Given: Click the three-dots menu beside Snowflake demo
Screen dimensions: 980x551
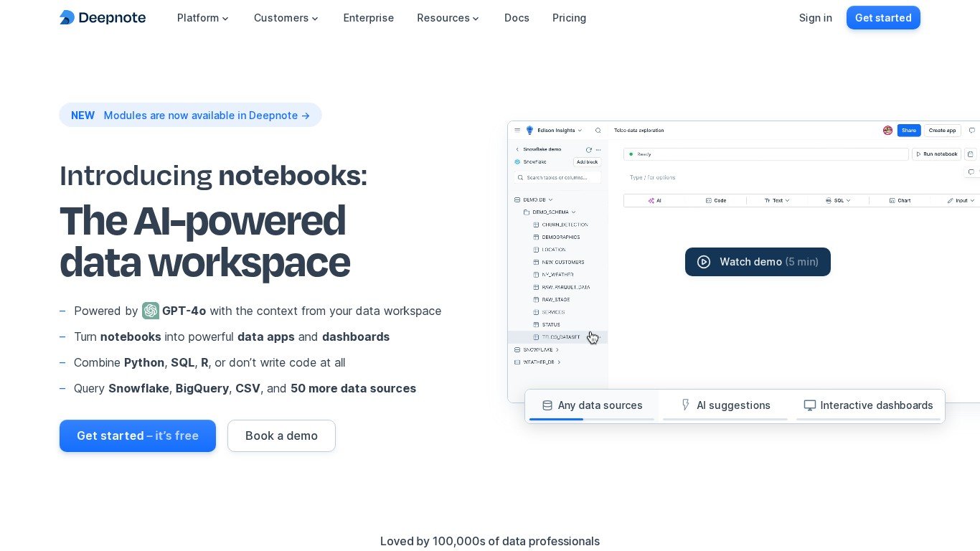Looking at the screenshot, I should 598,149.
